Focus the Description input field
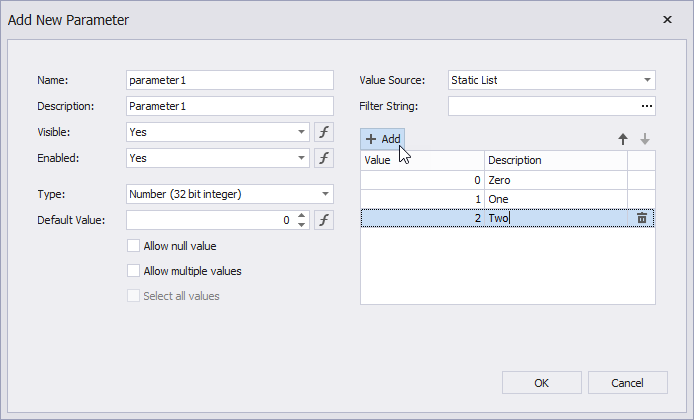The width and height of the screenshot is (694, 420). tap(229, 106)
